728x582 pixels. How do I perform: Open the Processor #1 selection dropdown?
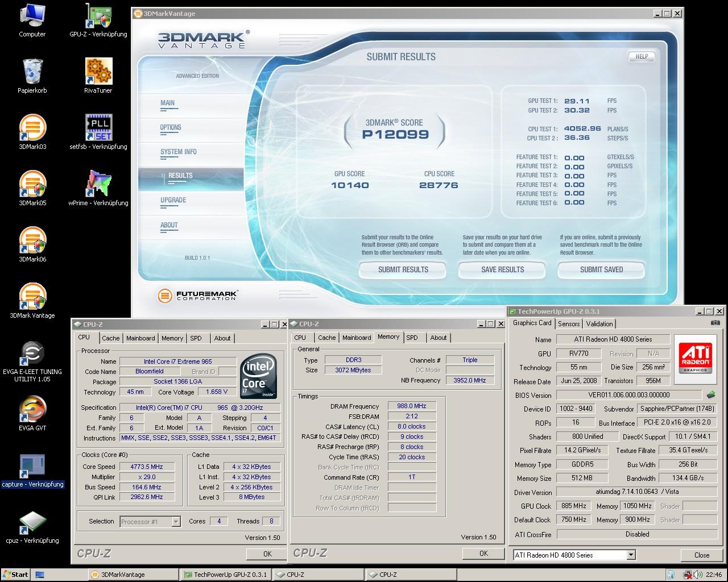[x=176, y=521]
